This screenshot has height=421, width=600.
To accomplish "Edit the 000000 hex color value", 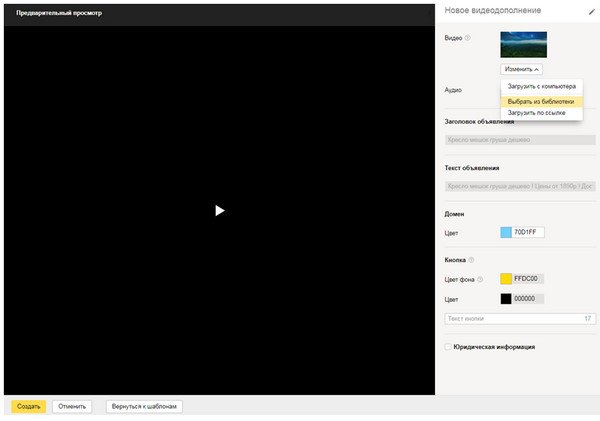I will click(x=528, y=299).
